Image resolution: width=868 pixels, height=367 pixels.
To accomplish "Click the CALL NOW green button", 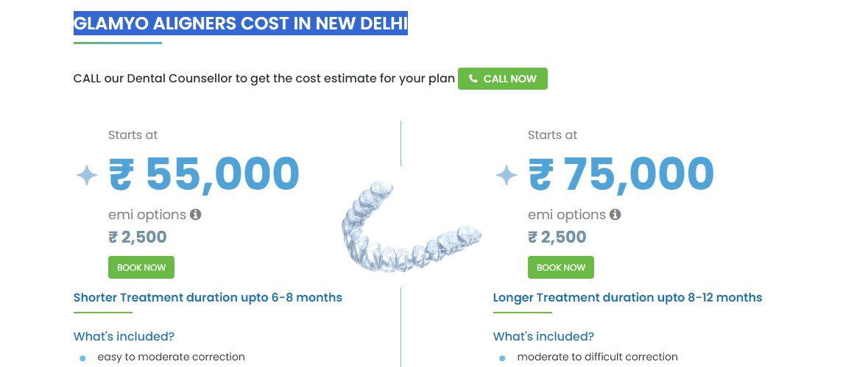I will [x=503, y=79].
